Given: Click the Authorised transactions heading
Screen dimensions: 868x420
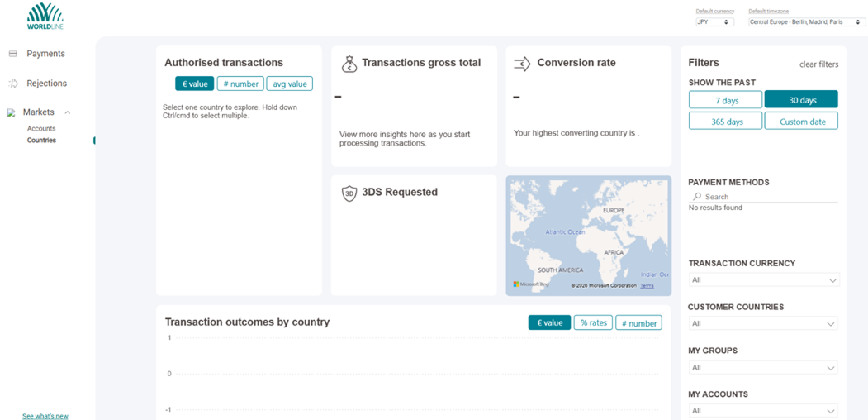Looking at the screenshot, I should (x=224, y=63).
